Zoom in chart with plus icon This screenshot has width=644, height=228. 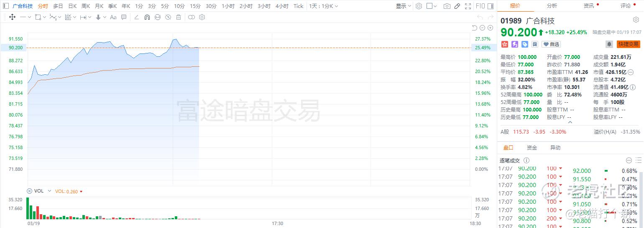click(x=491, y=28)
